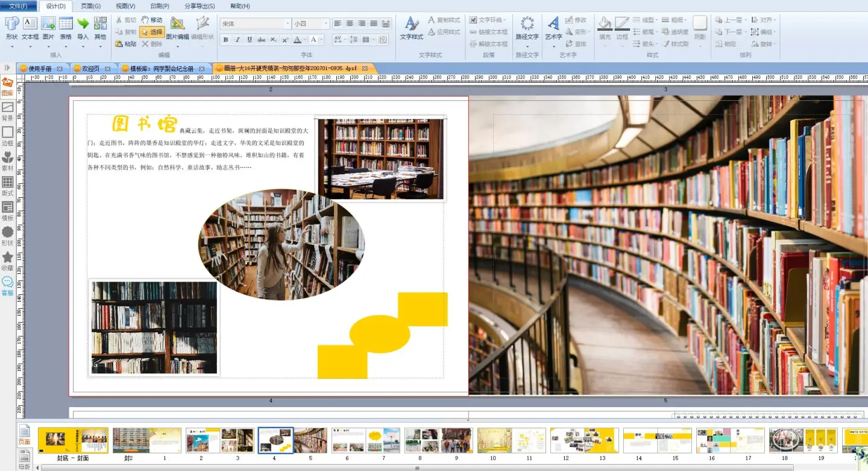Viewport: 868px width, 471px height.
Task: Click the 图片 insert picture icon
Action: [x=48, y=29]
